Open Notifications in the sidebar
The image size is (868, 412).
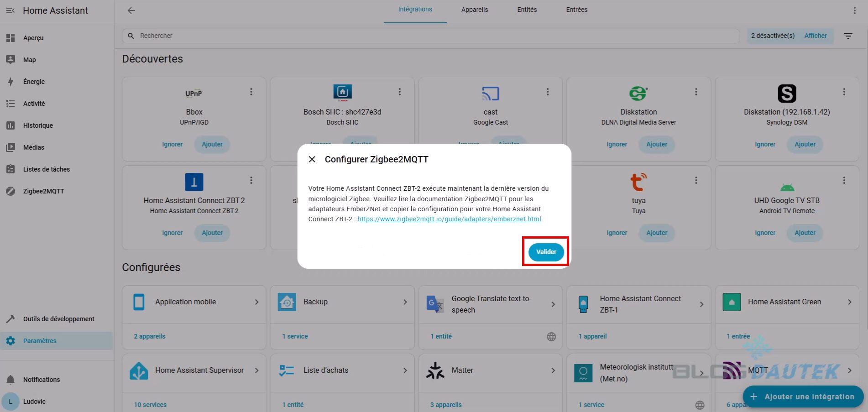click(41, 380)
